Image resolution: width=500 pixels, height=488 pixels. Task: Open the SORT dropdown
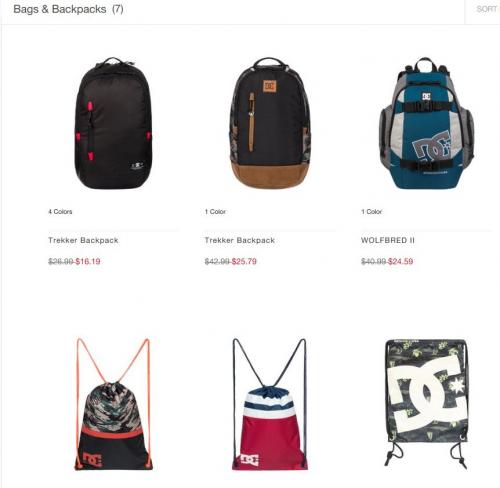487,9
